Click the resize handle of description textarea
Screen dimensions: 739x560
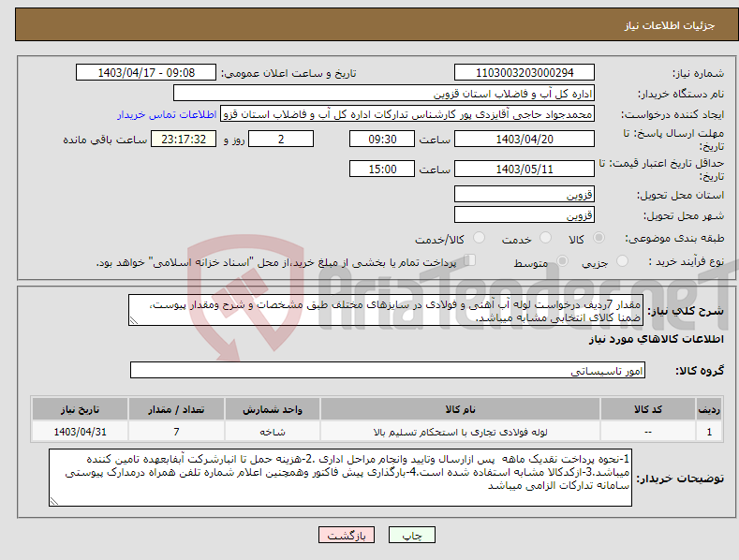(x=133, y=321)
